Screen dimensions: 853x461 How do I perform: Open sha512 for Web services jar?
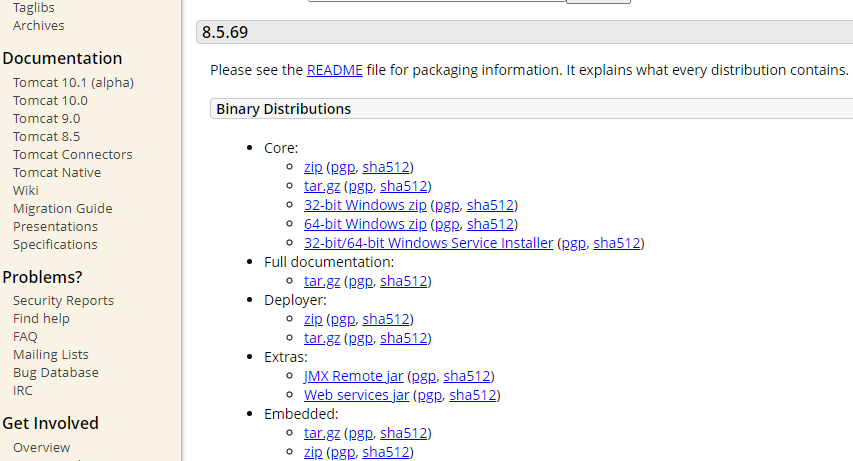(x=473, y=395)
